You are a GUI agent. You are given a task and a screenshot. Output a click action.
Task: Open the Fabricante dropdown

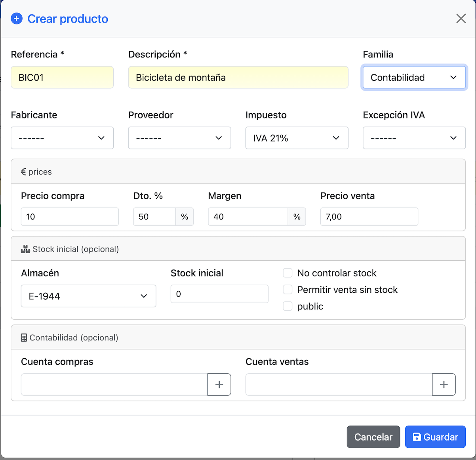(x=62, y=138)
